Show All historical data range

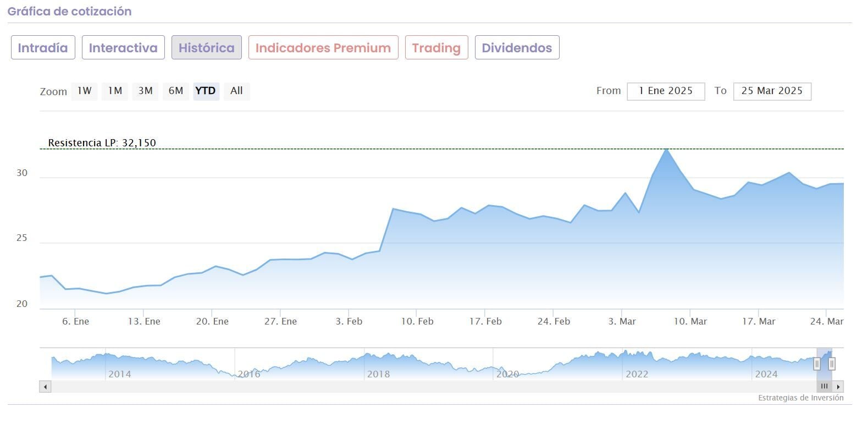[x=236, y=91]
